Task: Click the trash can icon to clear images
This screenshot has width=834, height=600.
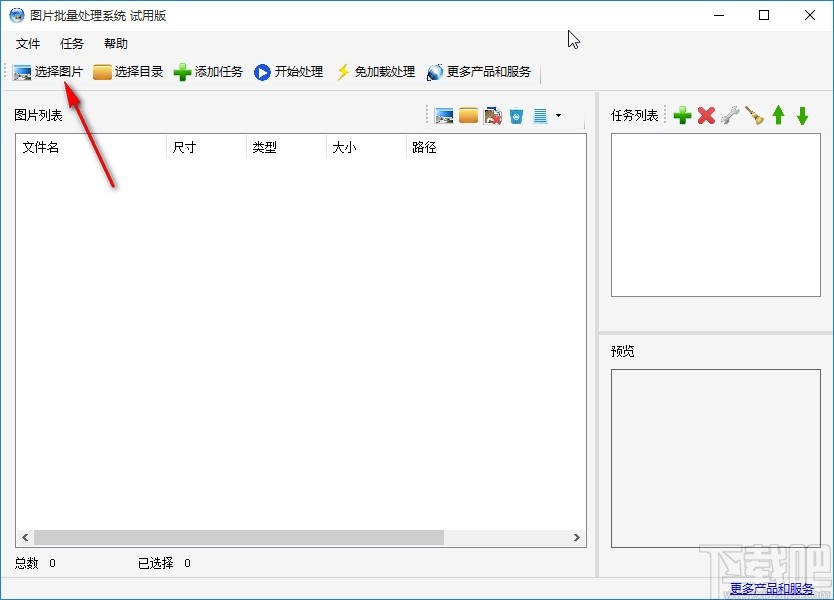Action: click(x=517, y=114)
